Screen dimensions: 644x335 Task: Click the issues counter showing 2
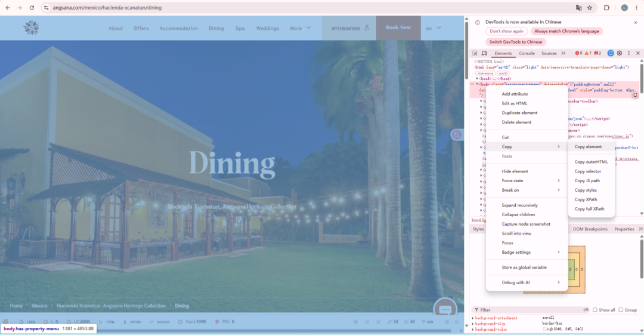point(597,53)
